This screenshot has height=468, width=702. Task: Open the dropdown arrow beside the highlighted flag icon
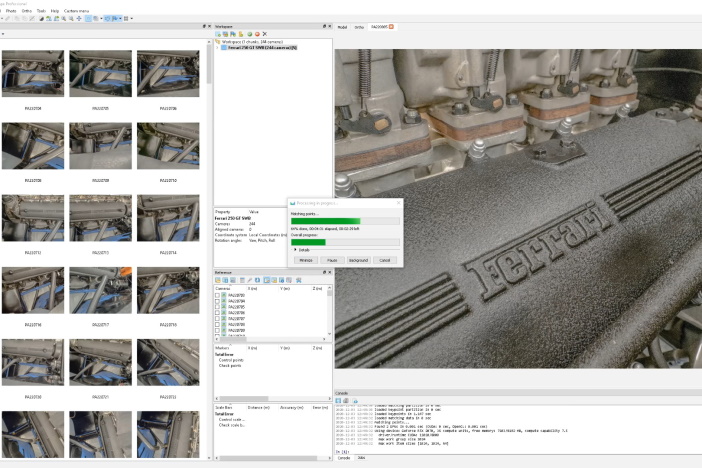tap(120, 19)
